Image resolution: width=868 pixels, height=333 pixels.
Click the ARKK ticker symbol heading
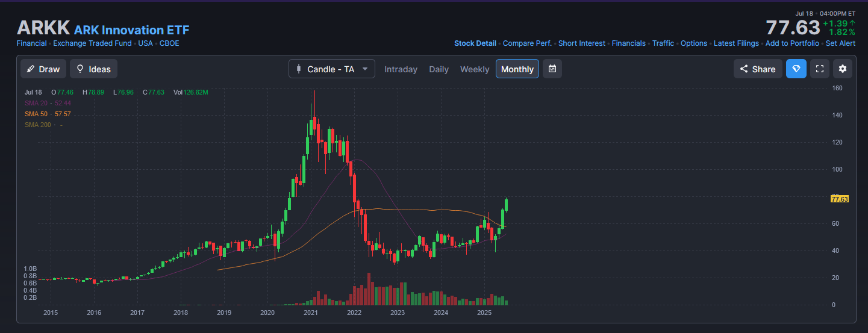(x=43, y=28)
